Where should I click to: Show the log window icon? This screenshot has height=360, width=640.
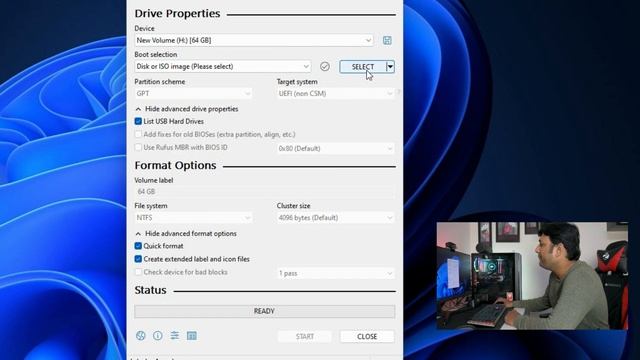[192, 336]
